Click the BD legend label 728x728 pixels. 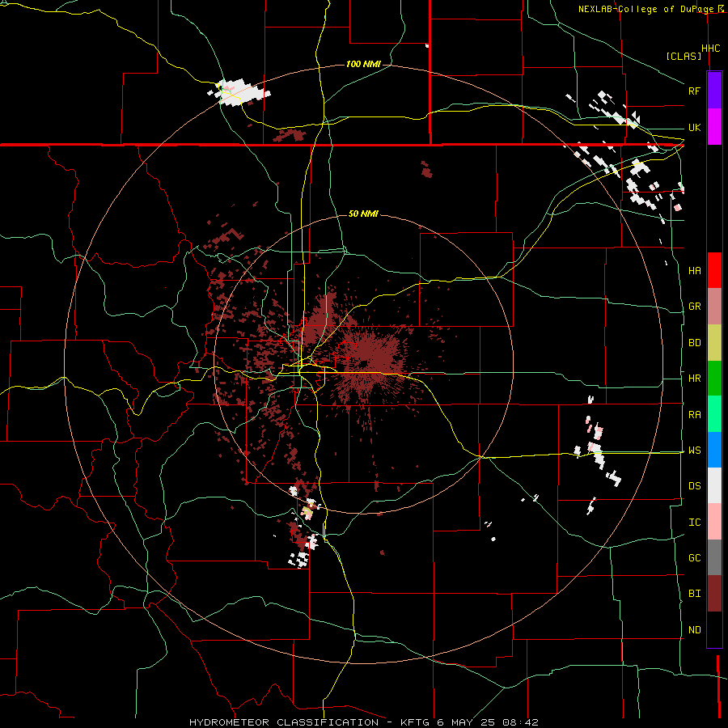pyautogui.click(x=694, y=343)
